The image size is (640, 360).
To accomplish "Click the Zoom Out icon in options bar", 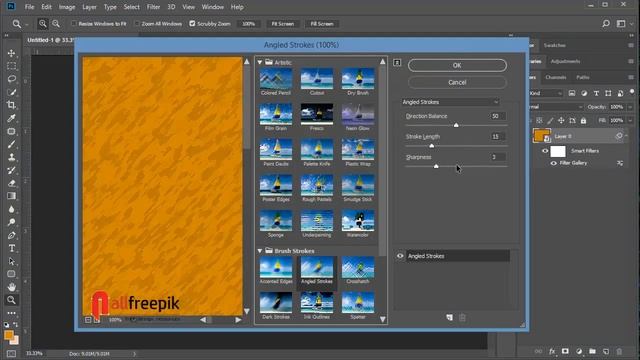I will click(56, 24).
